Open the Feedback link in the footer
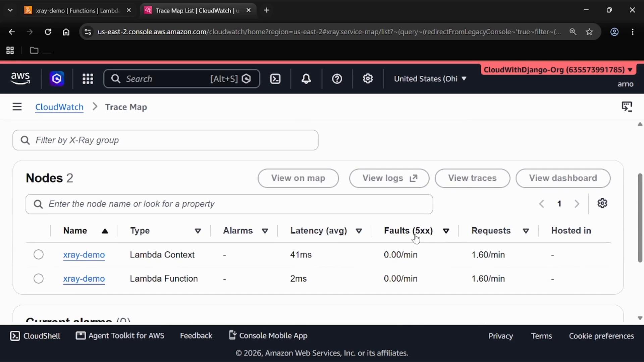The image size is (644, 362). tap(196, 336)
